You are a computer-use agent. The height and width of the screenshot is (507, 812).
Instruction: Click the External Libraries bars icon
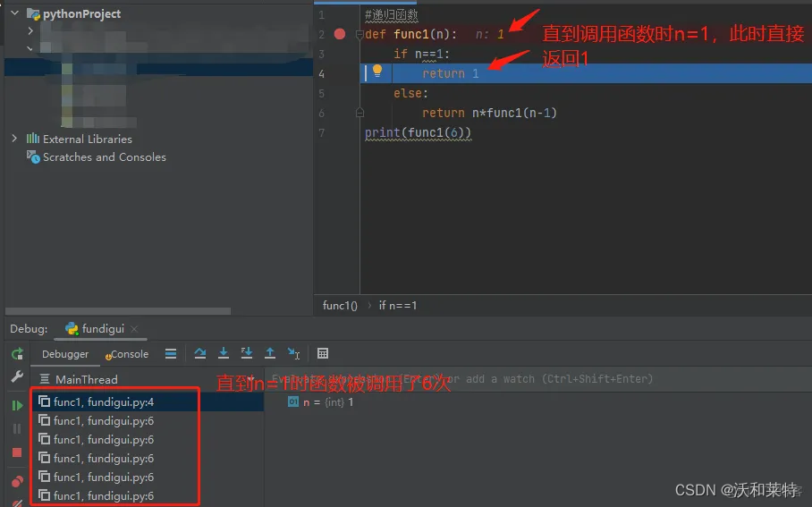click(x=32, y=138)
